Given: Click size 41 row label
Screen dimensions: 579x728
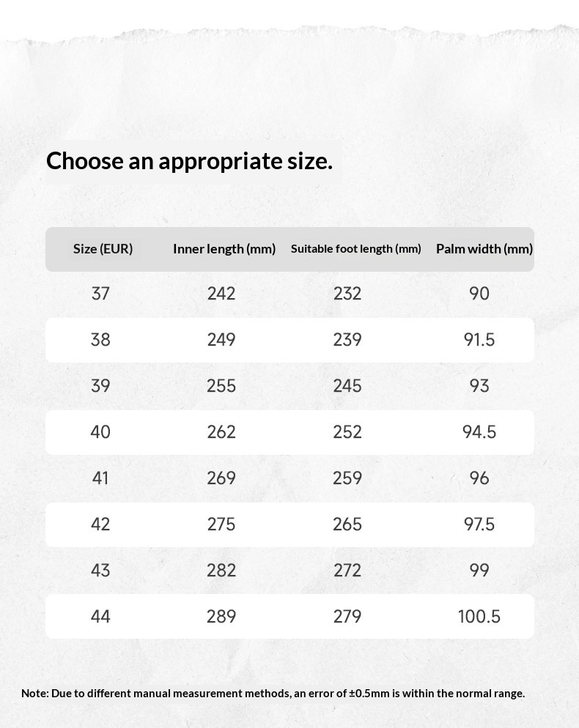Looking at the screenshot, I should tap(100, 478).
